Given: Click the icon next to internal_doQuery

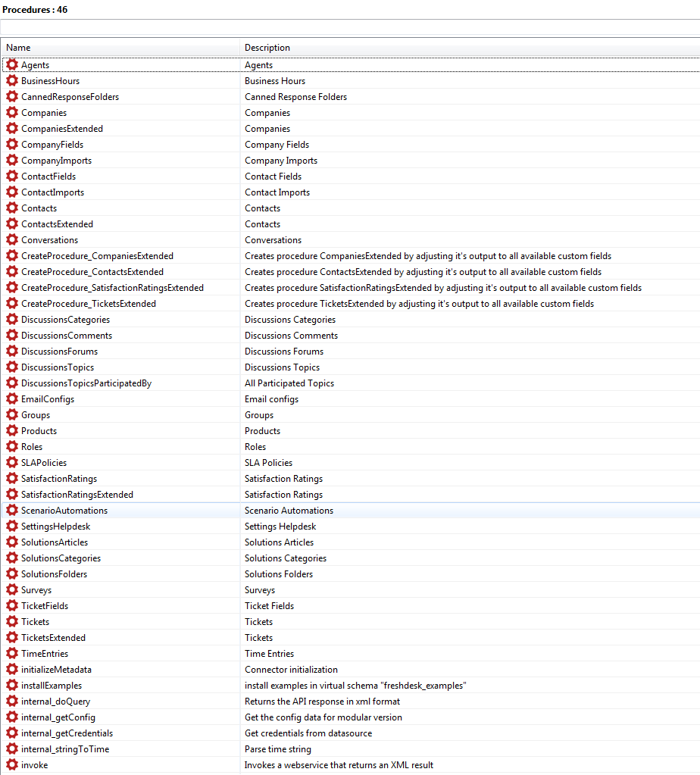Looking at the screenshot, I should (12, 702).
